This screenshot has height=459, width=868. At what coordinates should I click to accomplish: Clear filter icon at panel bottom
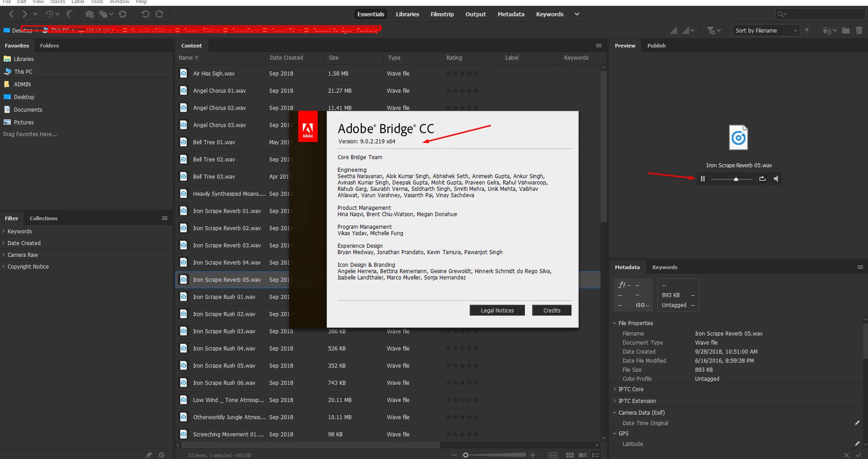[x=162, y=455]
